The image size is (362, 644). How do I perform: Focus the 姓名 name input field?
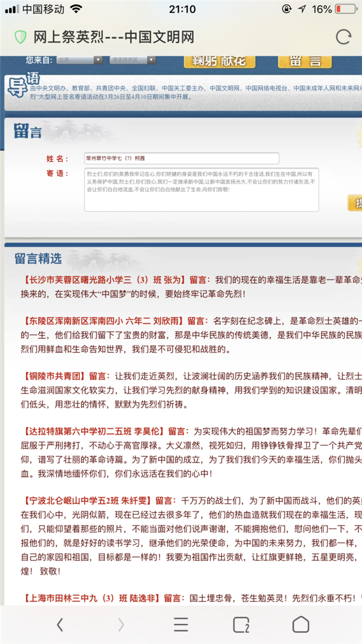181,158
